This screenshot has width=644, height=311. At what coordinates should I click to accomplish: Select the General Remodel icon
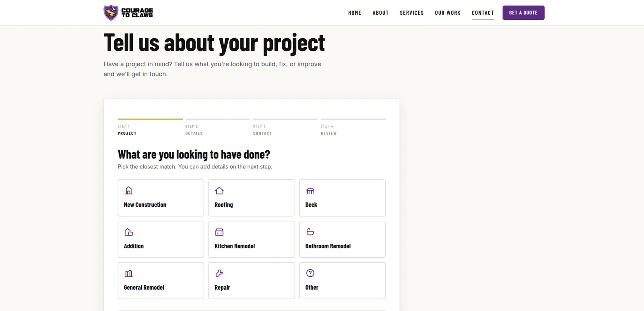tap(129, 274)
